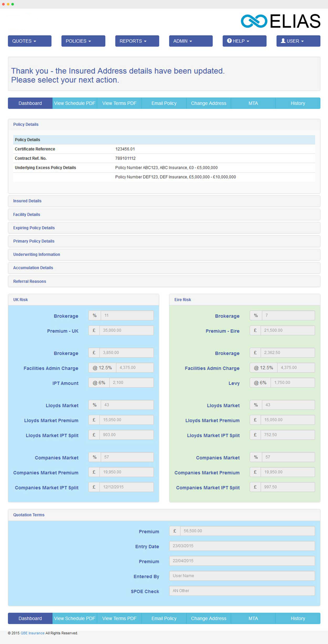328x644 pixels.
Task: Switch to the top History tab
Action: [298, 103]
